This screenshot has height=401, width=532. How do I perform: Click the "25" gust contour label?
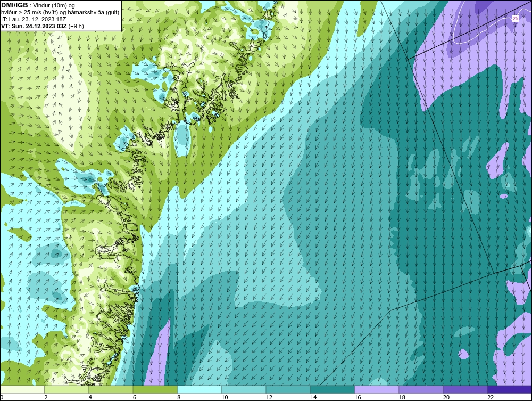tap(516, 18)
